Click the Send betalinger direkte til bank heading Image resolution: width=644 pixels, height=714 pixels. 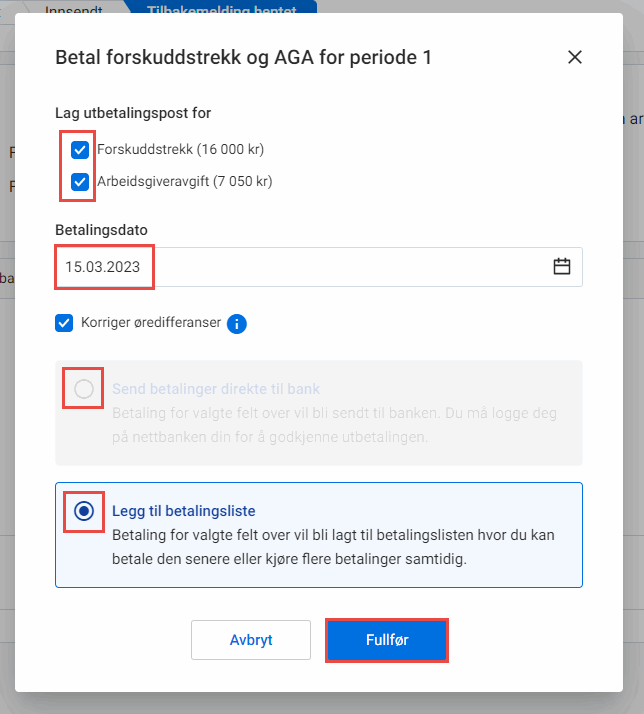coord(216,389)
